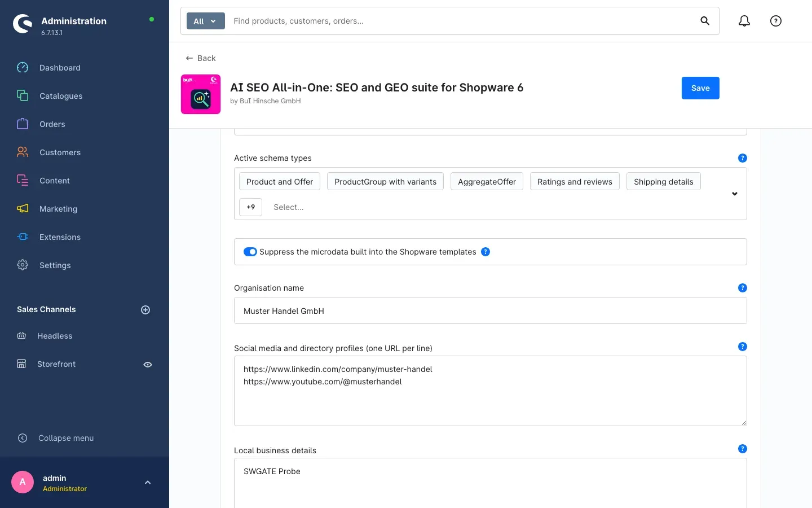This screenshot has width=812, height=508.
Task: Go Back to the previous page
Action: click(x=201, y=58)
